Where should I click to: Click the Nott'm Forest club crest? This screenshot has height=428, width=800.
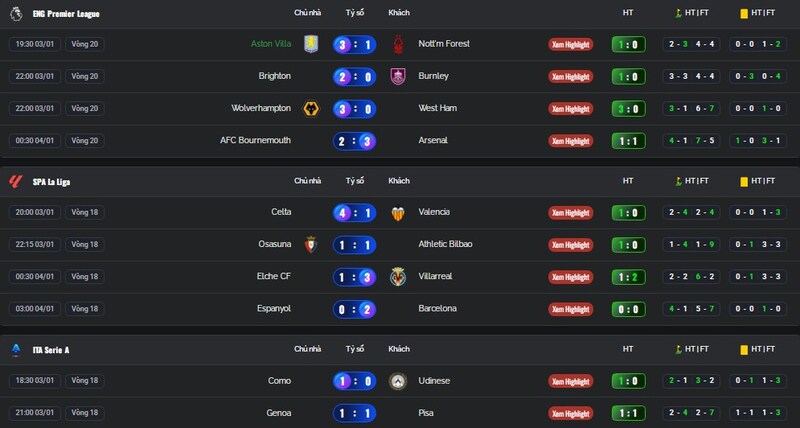pyautogui.click(x=399, y=44)
